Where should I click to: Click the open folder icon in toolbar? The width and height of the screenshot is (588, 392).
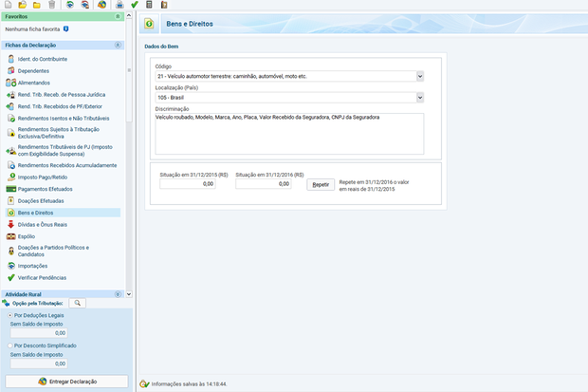tap(23, 4)
